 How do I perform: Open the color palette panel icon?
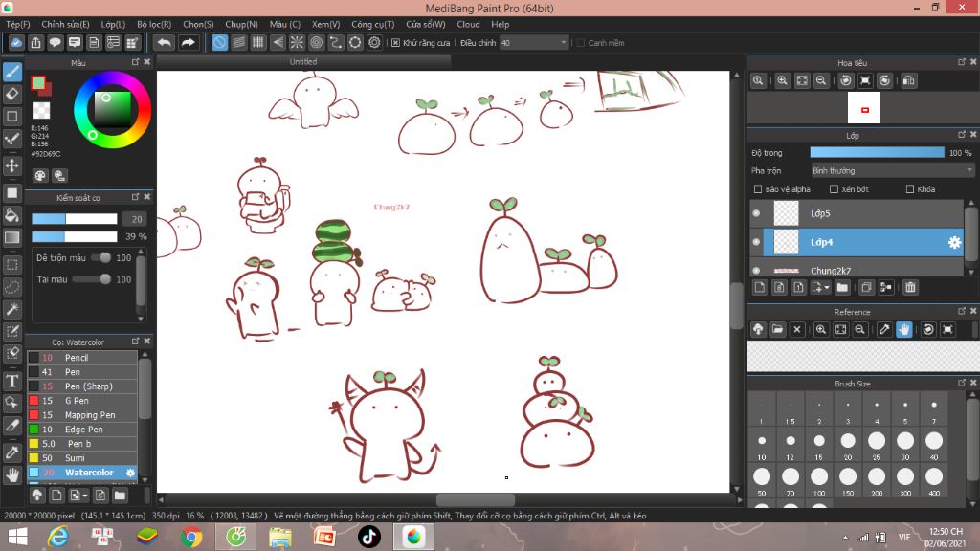pyautogui.click(x=40, y=176)
